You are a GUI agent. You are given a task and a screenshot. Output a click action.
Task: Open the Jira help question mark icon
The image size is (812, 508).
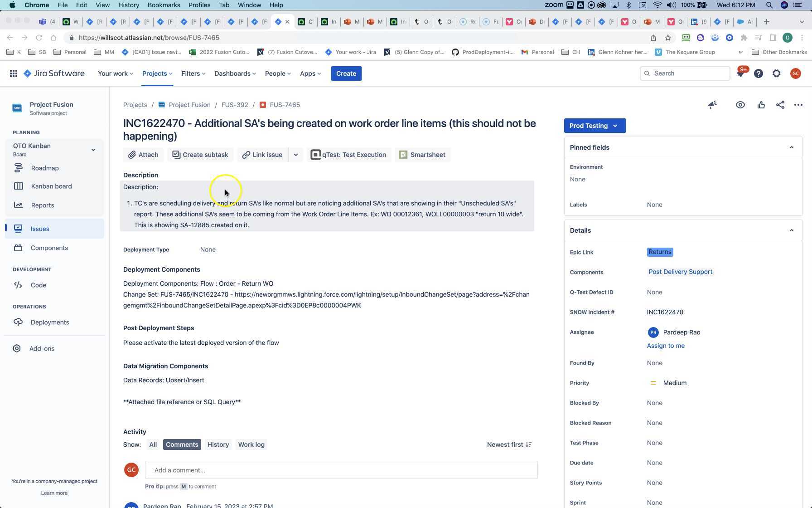click(x=758, y=73)
